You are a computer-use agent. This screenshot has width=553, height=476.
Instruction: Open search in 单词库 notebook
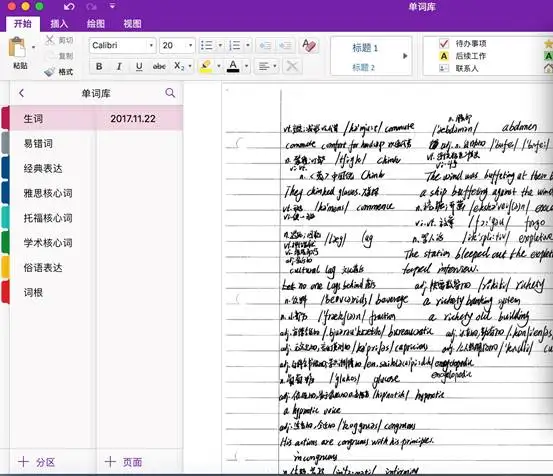click(170, 93)
